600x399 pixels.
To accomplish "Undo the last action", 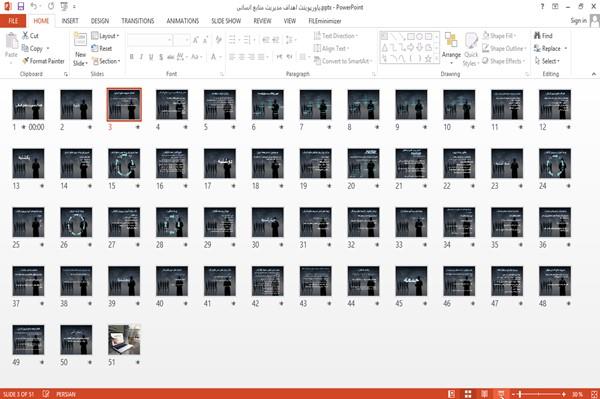I will point(34,6).
